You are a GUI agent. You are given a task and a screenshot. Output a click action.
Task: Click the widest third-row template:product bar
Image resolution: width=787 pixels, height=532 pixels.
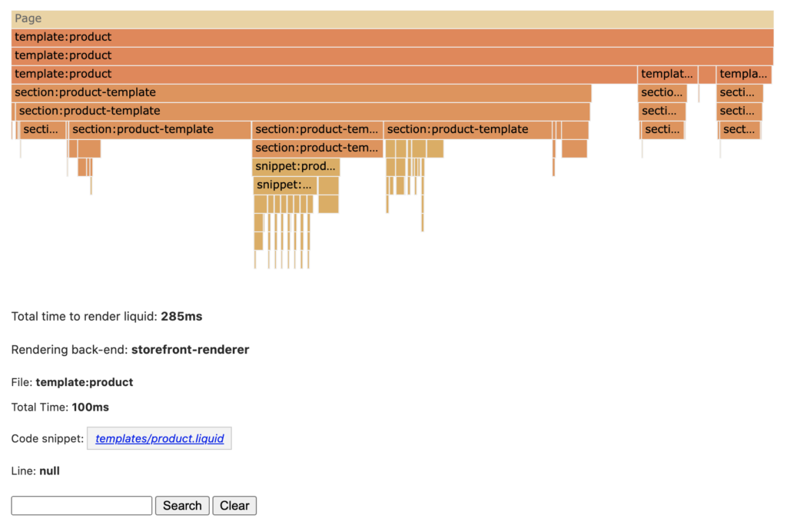(324, 74)
